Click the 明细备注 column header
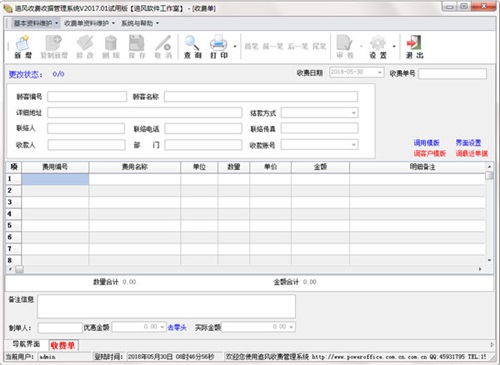The height and width of the screenshot is (365, 500). (422, 167)
